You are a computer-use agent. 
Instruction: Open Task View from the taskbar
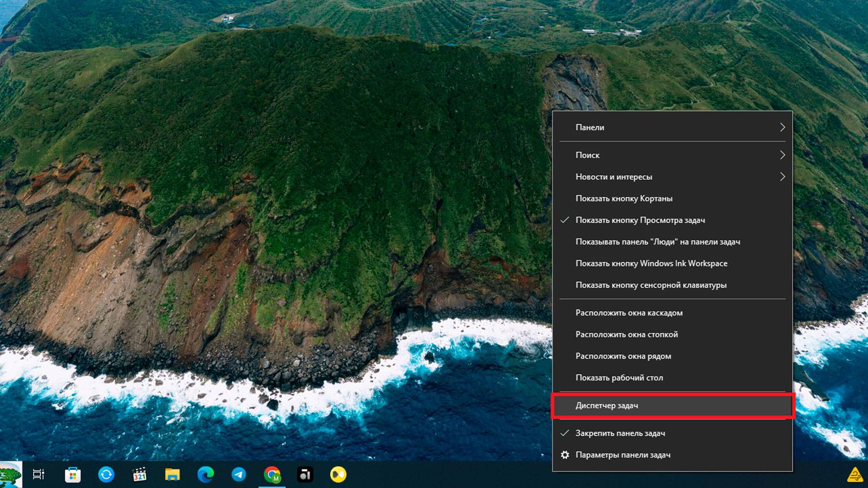[x=38, y=474]
